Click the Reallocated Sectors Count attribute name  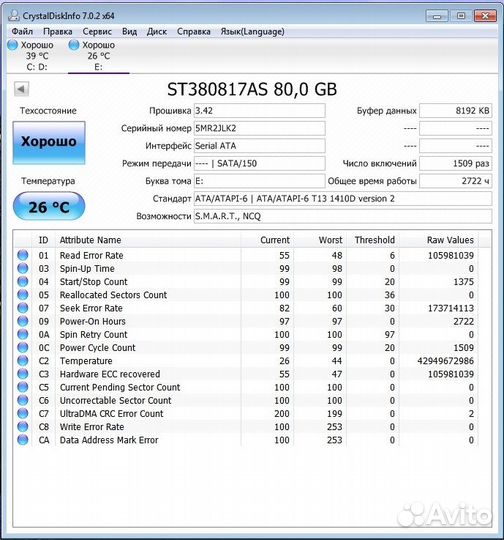click(113, 295)
